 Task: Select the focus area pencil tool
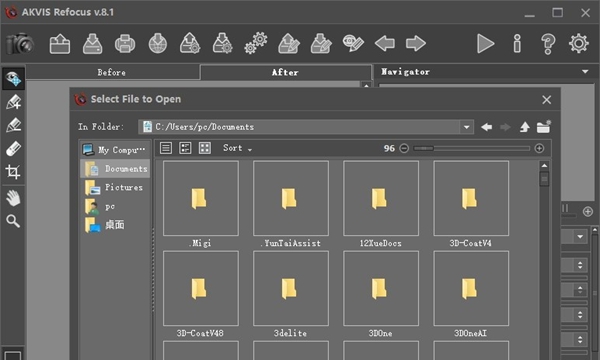[x=13, y=102]
